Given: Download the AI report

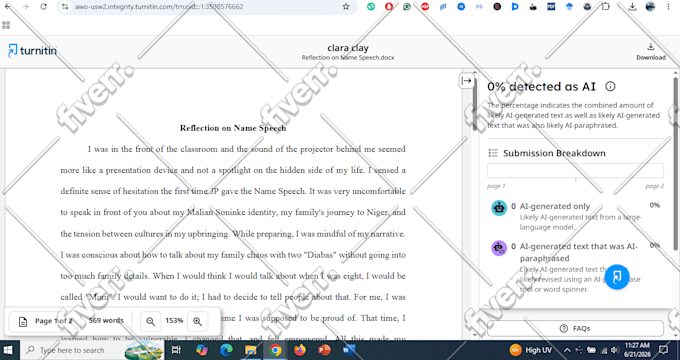Looking at the screenshot, I should coord(651,51).
